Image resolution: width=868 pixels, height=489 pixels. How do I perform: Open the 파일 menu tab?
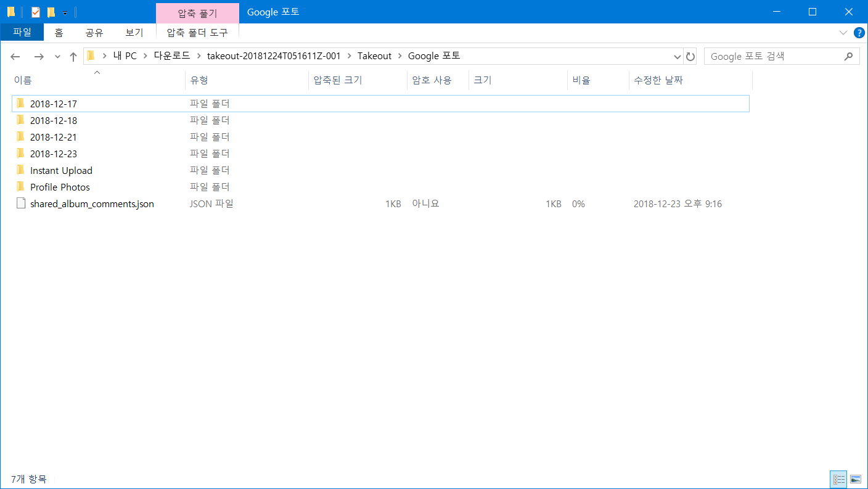(22, 32)
